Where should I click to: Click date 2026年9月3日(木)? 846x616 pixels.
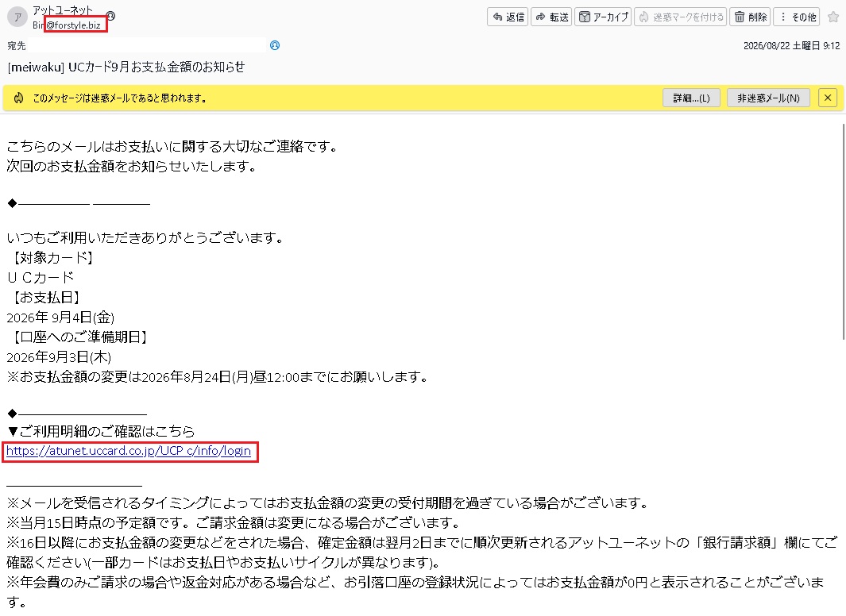tap(59, 357)
